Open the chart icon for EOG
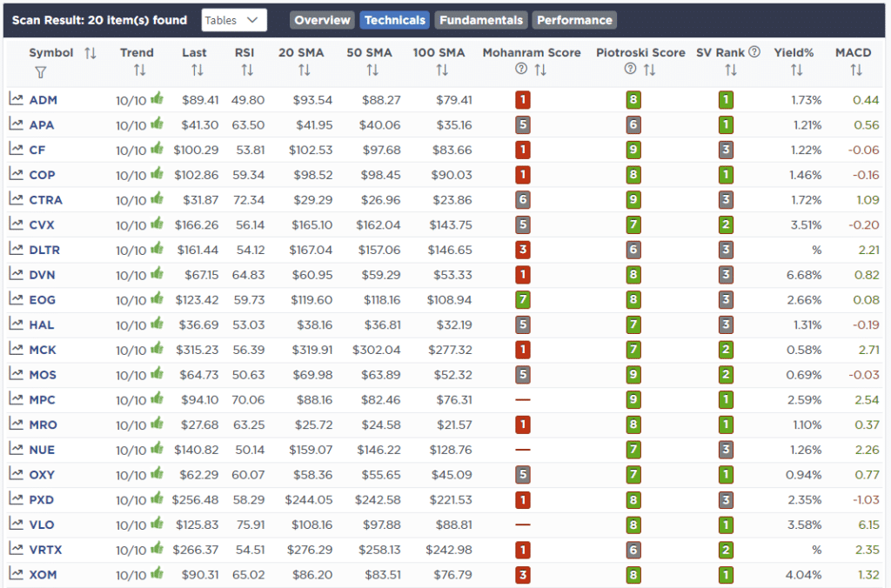Screen dimensions: 891x588 [x=16, y=299]
